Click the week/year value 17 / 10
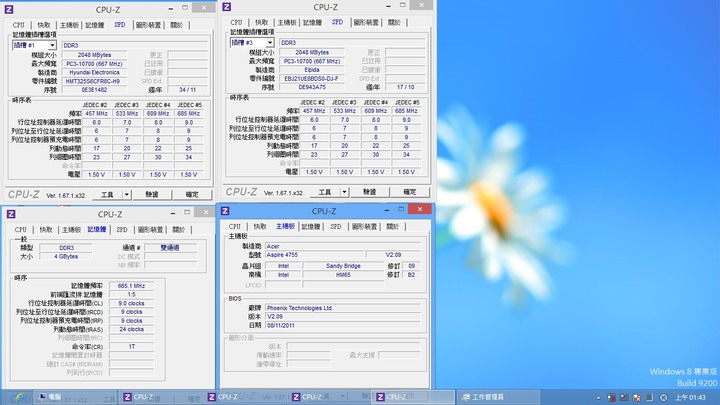 405,87
